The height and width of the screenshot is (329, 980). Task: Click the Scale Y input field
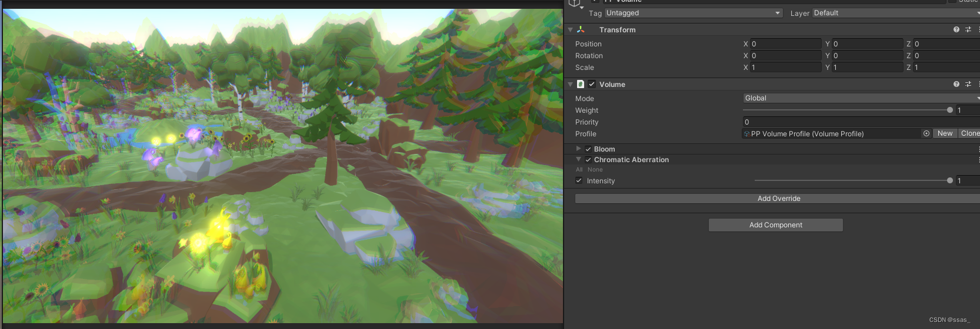[867, 68]
